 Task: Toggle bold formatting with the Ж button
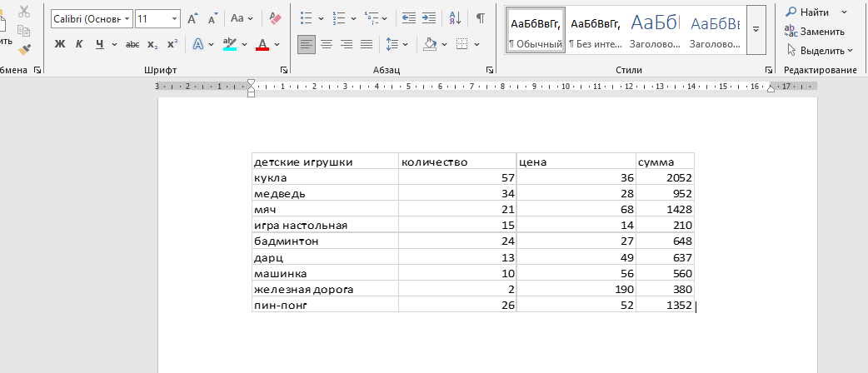click(60, 44)
